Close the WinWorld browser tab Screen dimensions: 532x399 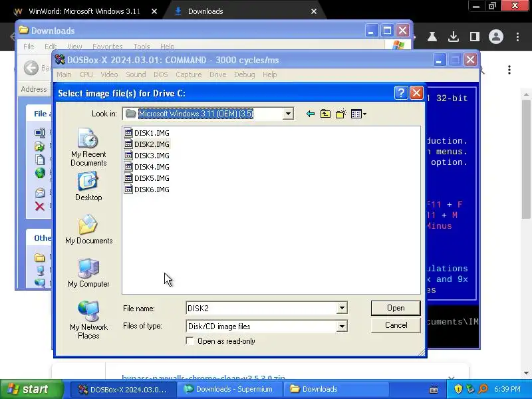pyautogui.click(x=154, y=11)
